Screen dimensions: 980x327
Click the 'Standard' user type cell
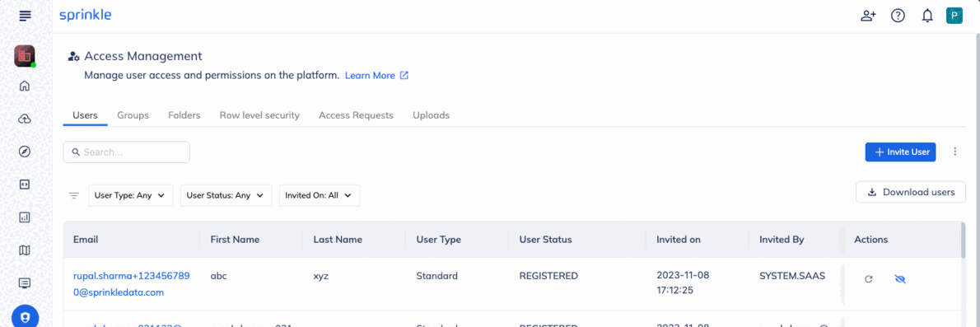tap(436, 276)
